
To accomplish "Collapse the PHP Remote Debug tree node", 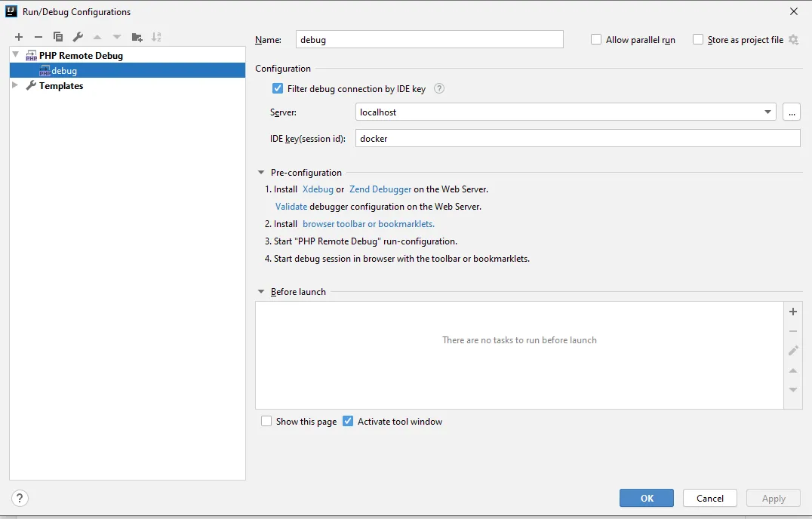I will pos(16,54).
